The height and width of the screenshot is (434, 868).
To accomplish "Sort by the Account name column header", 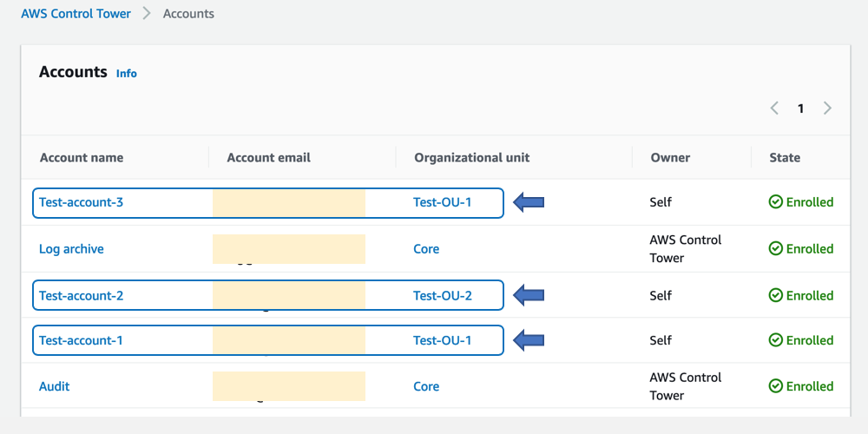I will coord(82,157).
